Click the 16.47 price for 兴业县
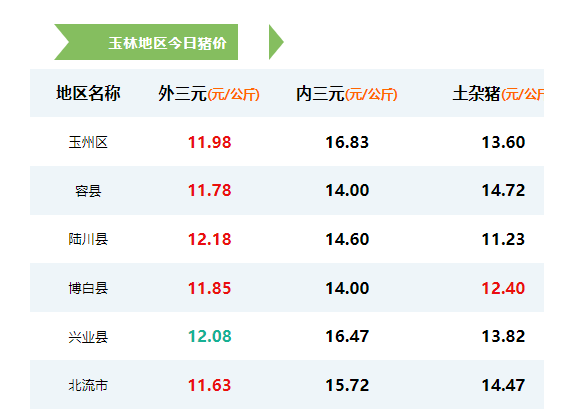Image resolution: width=571 pixels, height=415 pixels. coord(347,336)
